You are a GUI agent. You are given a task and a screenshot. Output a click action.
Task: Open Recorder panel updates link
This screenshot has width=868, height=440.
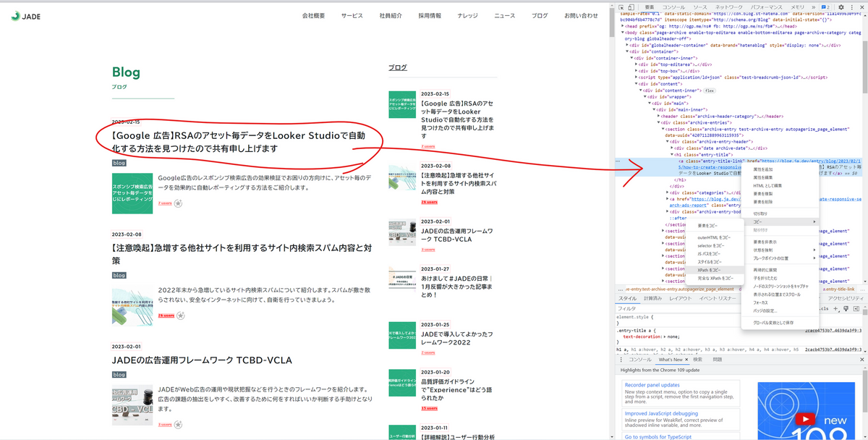652,385
